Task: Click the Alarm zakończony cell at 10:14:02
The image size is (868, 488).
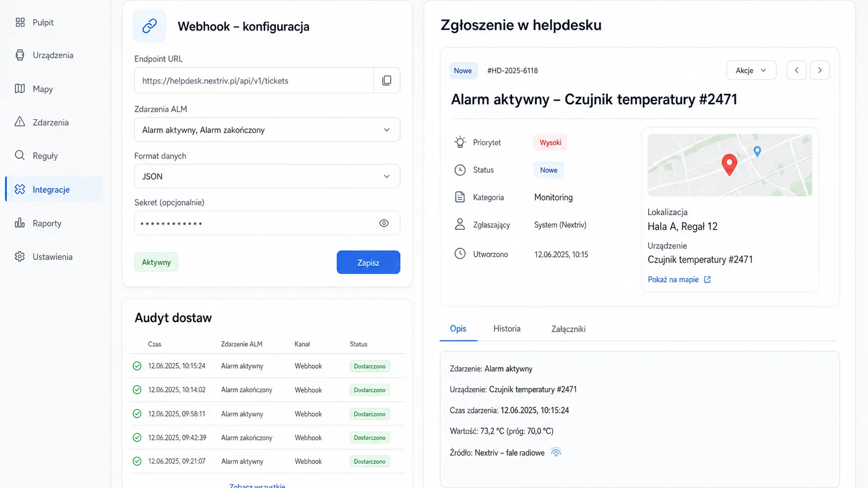Action: point(246,390)
